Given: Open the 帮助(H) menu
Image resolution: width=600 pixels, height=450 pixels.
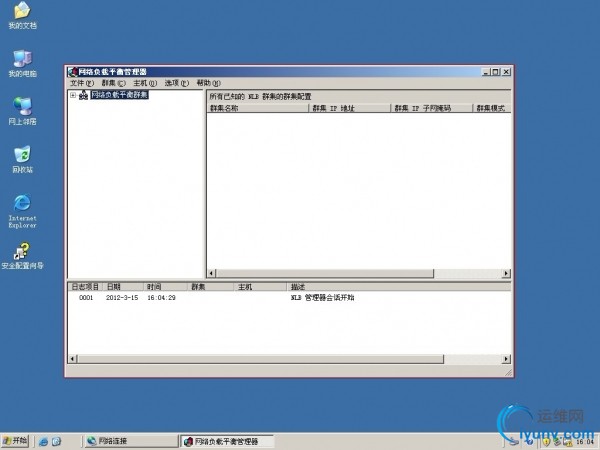Looking at the screenshot, I should point(208,83).
